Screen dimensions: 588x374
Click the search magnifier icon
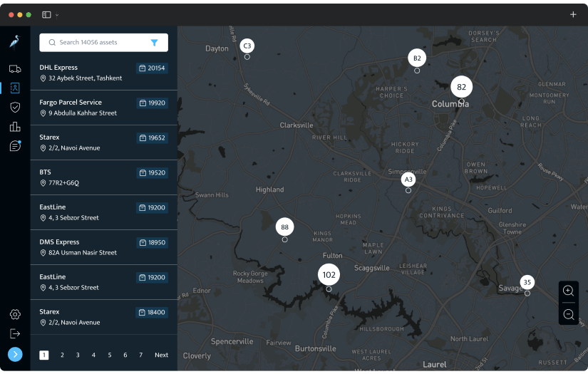coord(52,42)
